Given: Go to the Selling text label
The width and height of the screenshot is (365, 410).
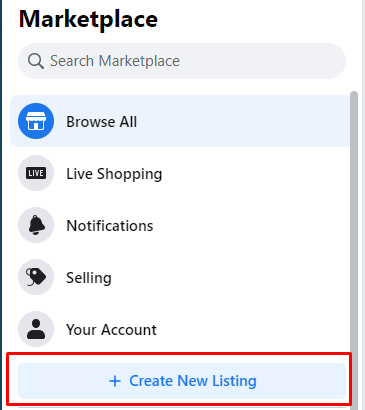Looking at the screenshot, I should (x=89, y=278).
